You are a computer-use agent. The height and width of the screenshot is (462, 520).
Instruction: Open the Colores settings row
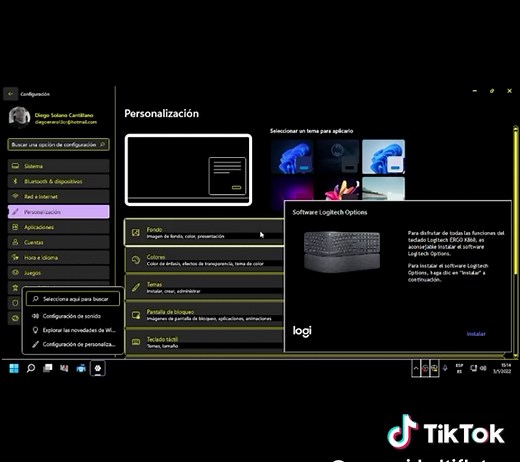(x=204, y=260)
